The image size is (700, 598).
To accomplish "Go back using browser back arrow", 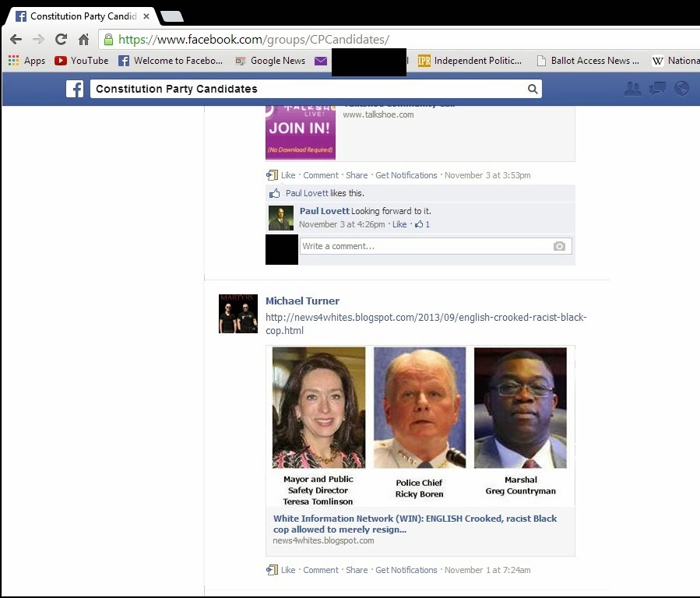I will (x=16, y=39).
